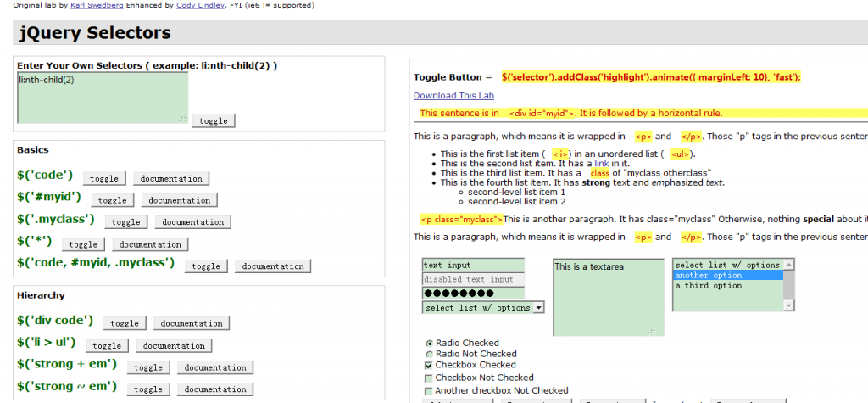Check the 'Checkbox Not Checked' checkbox
The height and width of the screenshot is (403, 868).
click(x=428, y=378)
